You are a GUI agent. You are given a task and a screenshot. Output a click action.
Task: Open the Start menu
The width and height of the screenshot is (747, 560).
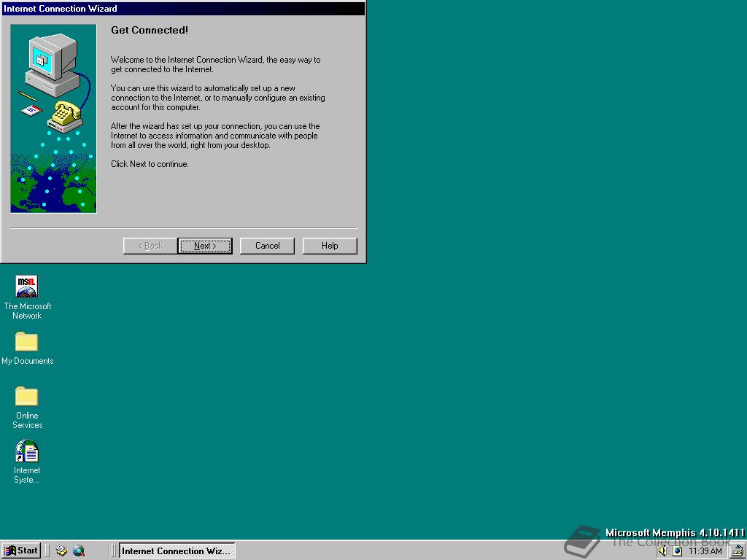coord(21,551)
